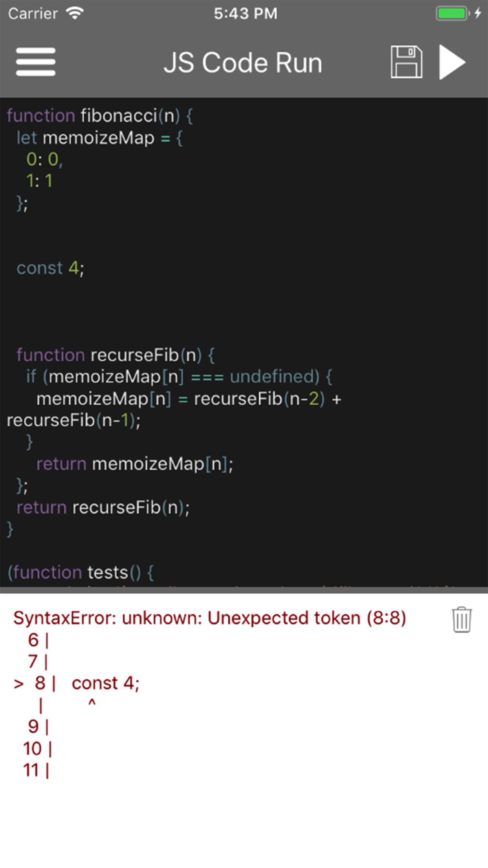Open the hamburger menu
The image size is (488, 868).
tap(36, 62)
